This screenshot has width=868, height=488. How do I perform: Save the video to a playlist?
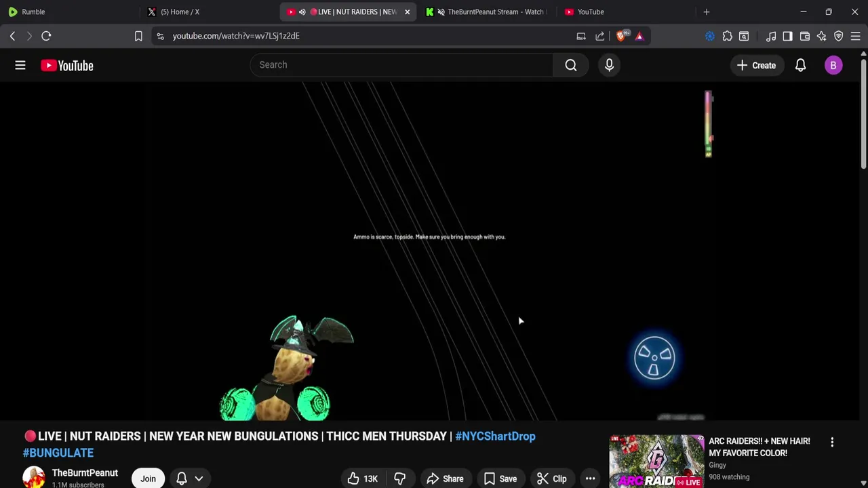point(500,479)
